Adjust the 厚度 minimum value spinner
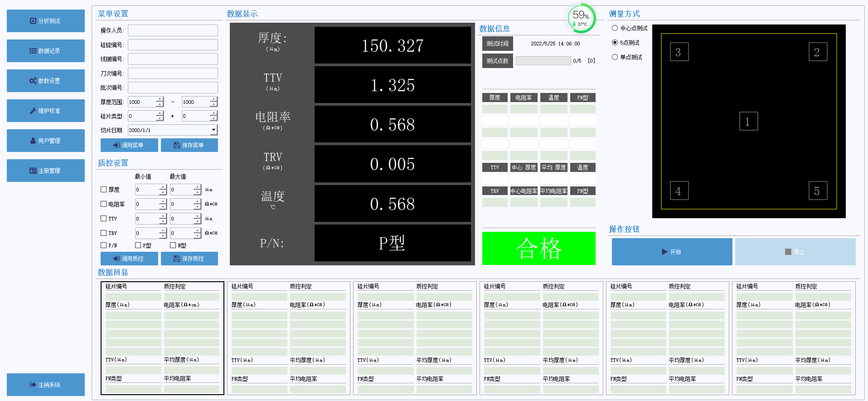This screenshot has width=868, height=401. click(163, 190)
